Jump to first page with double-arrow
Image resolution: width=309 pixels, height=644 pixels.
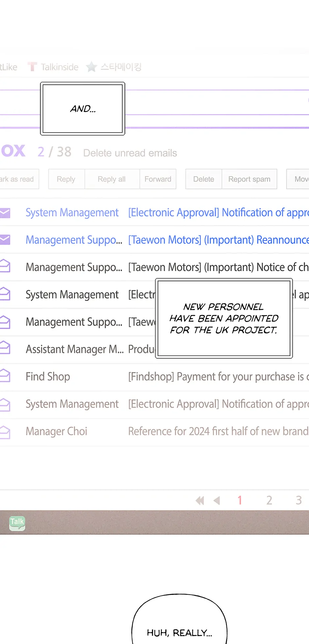point(200,501)
